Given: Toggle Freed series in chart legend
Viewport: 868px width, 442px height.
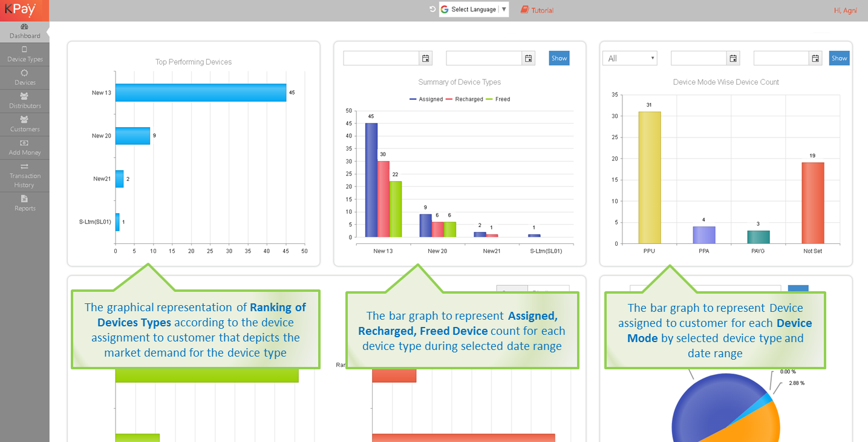Looking at the screenshot, I should point(498,99).
